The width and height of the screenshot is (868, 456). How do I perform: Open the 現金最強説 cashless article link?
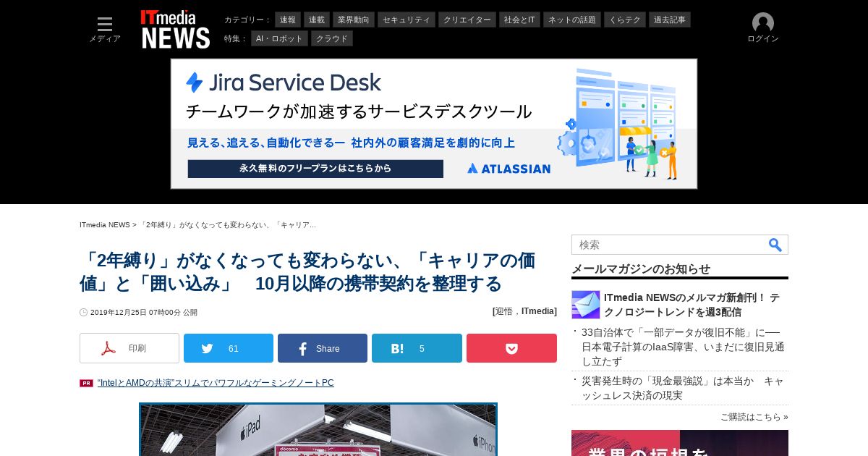pos(683,388)
